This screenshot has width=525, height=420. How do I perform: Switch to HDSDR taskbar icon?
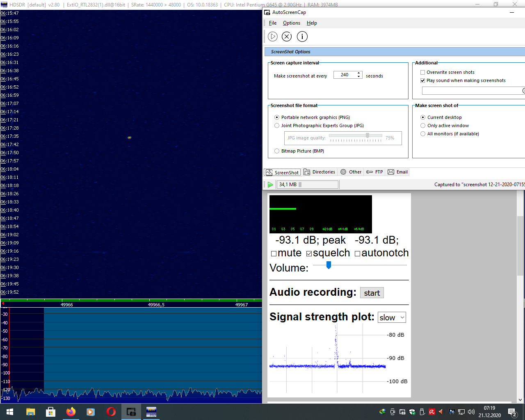tap(151, 412)
